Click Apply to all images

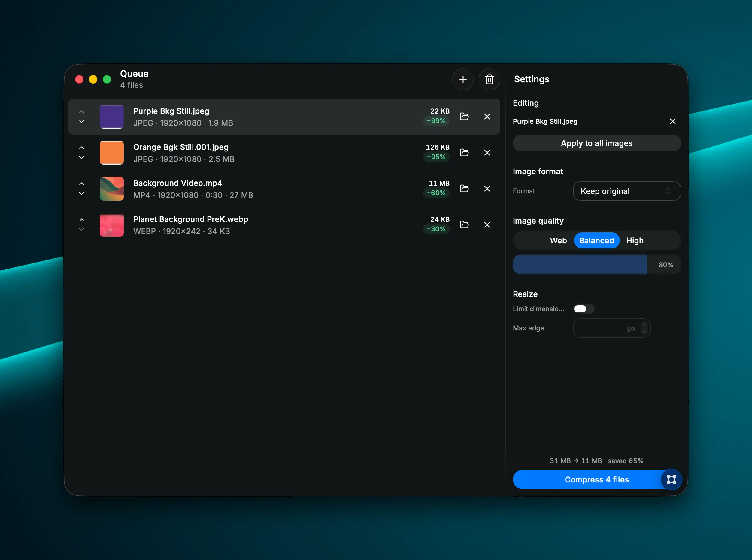(596, 143)
